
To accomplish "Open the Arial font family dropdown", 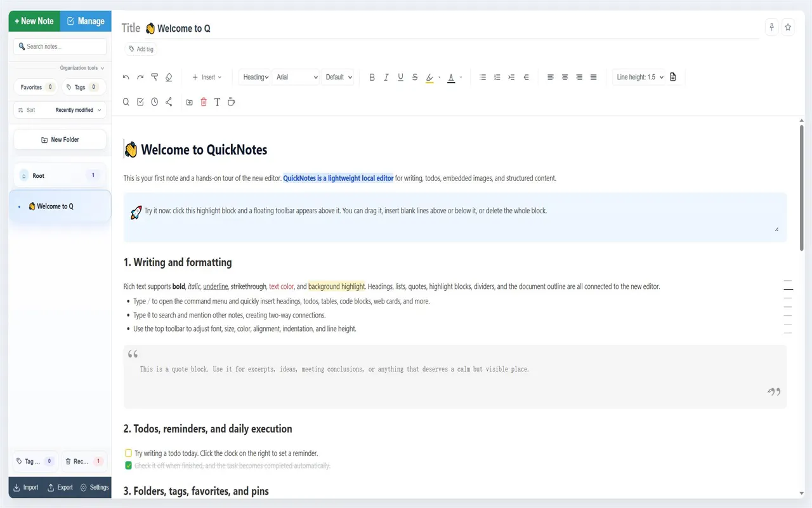I will (296, 77).
